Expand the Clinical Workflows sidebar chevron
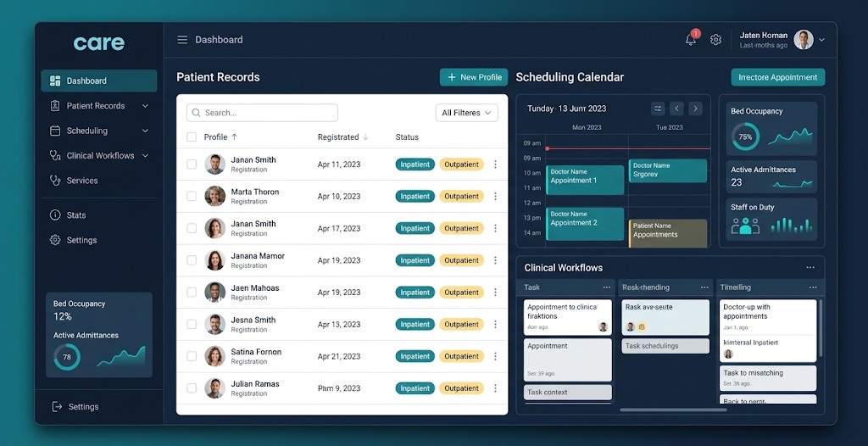 [x=145, y=156]
